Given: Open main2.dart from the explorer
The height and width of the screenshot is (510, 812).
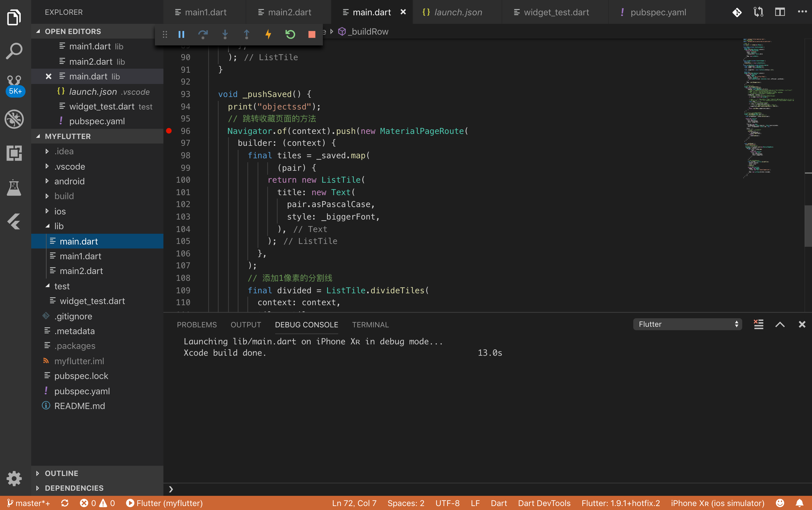Looking at the screenshot, I should pyautogui.click(x=81, y=271).
